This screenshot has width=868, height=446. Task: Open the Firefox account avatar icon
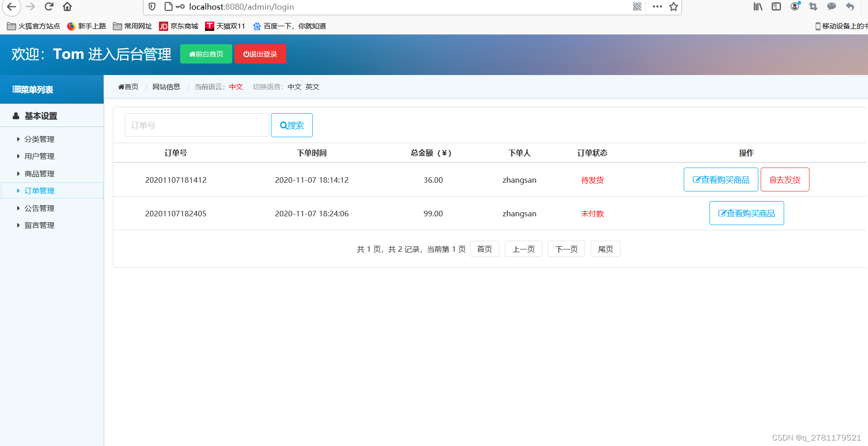click(795, 6)
